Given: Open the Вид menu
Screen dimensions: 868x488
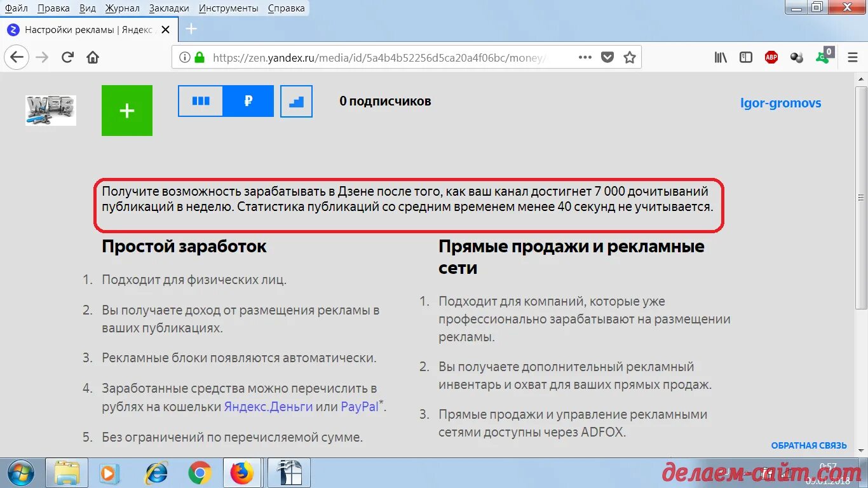Looking at the screenshot, I should pyautogui.click(x=88, y=8).
